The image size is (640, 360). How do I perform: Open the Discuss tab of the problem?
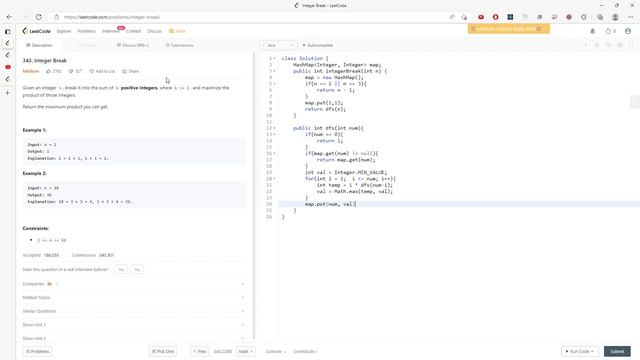pyautogui.click(x=133, y=45)
